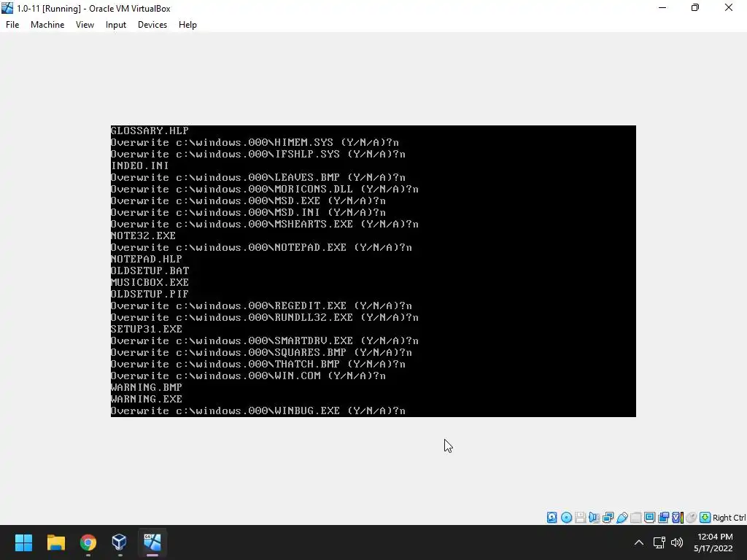This screenshot has width=747, height=560.
Task: Click the WINBUG.EXE overwrite prompt line
Action: (258, 411)
